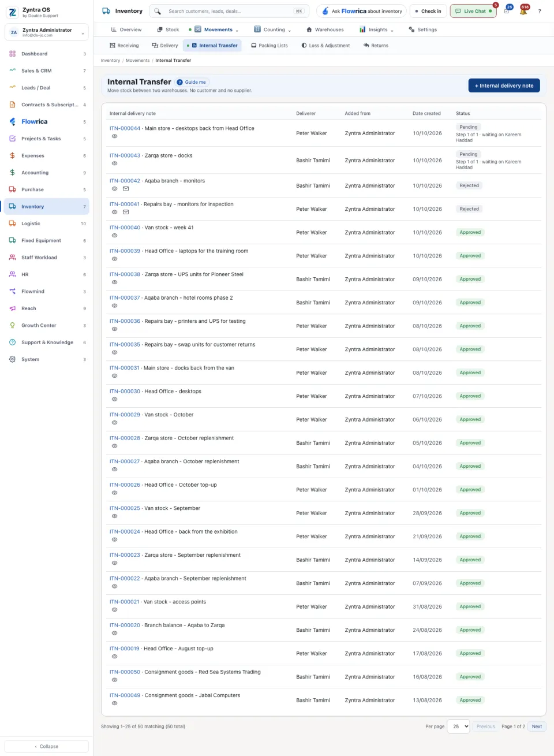Click the Contracts & Subscriptions icon
This screenshot has width=554, height=756.
[x=12, y=105]
